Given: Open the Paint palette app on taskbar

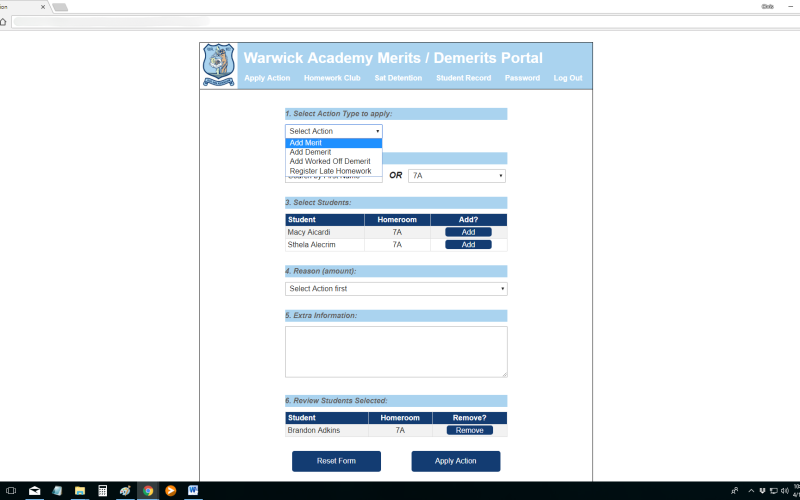Looking at the screenshot, I should pyautogui.click(x=125, y=491).
